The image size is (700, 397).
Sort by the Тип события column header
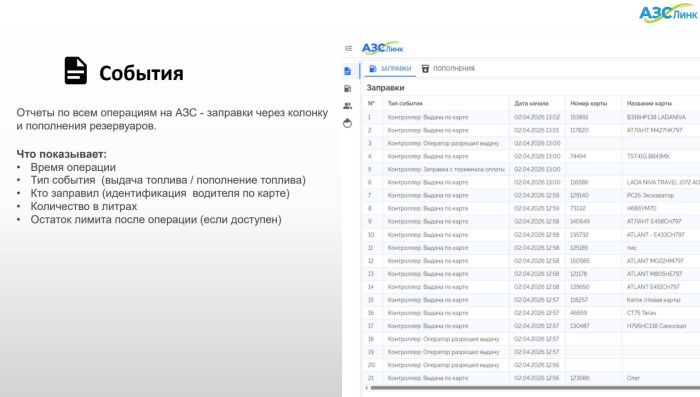pyautogui.click(x=405, y=104)
